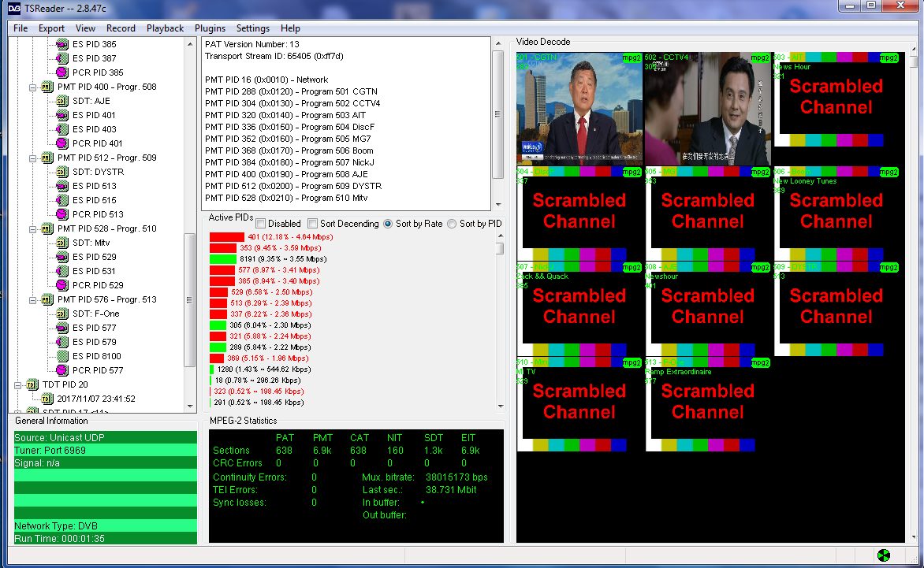Collapse the PMT PID 512 Program 509 node
Image resolution: width=924 pixels, height=568 pixels.
[x=34, y=158]
